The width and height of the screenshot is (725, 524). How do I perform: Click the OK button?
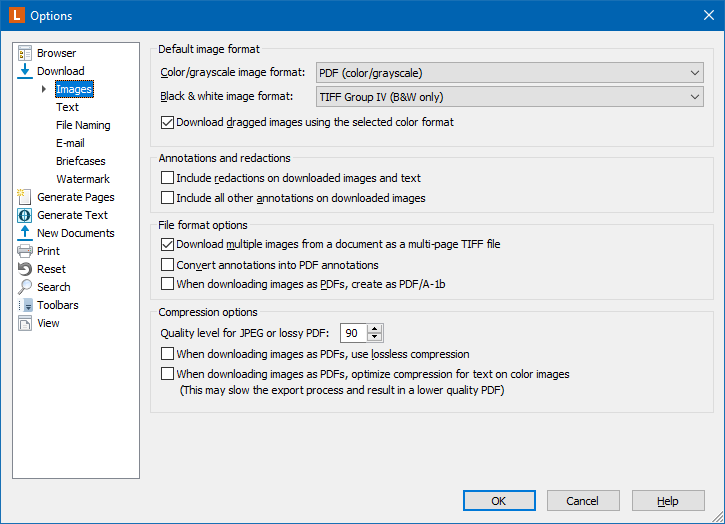coord(499,501)
